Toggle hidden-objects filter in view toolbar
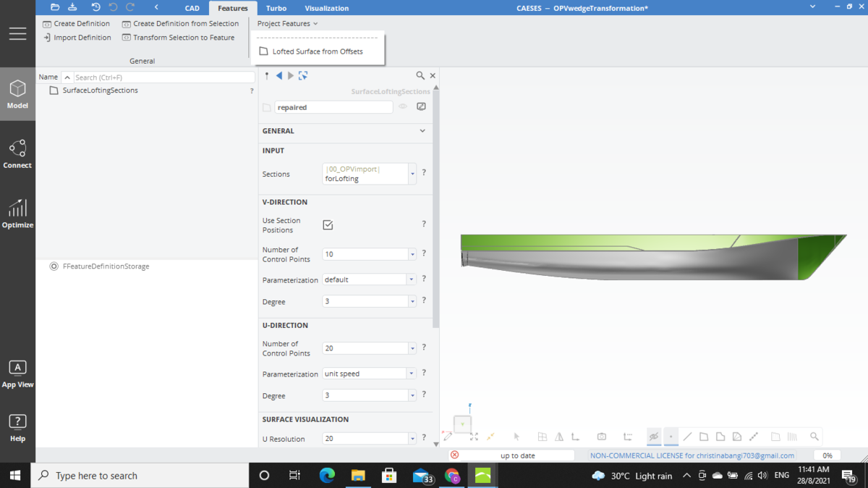This screenshot has height=488, width=868. pyautogui.click(x=654, y=437)
